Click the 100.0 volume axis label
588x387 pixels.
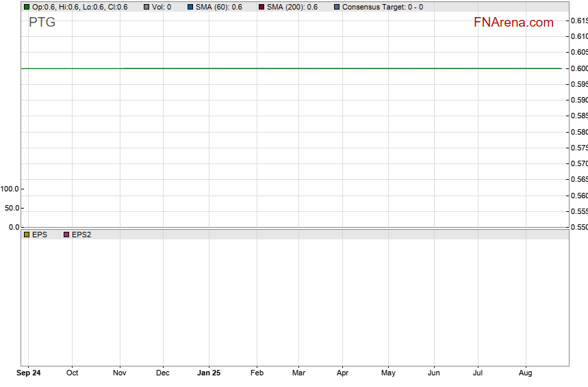pos(10,189)
